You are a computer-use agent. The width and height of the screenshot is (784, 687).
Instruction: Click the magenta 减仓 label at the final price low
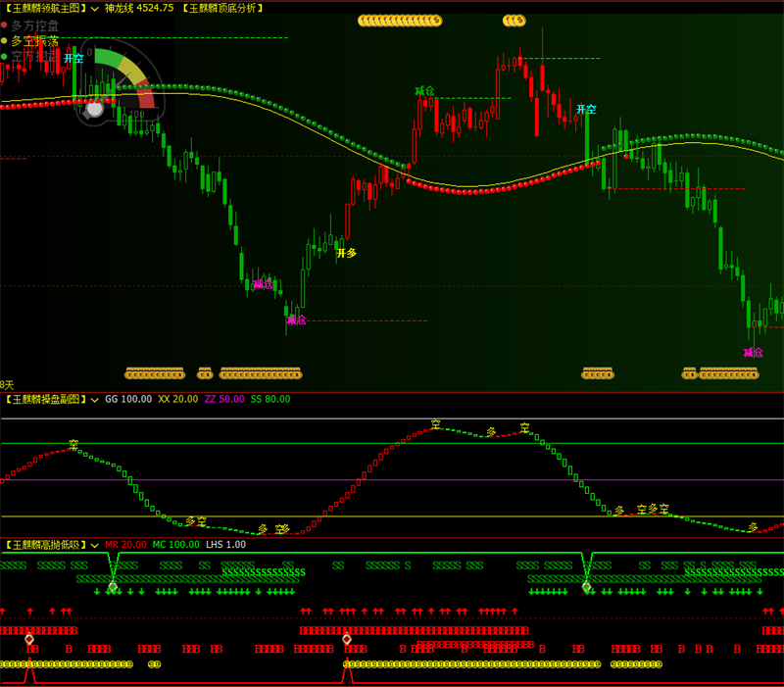pos(753,353)
